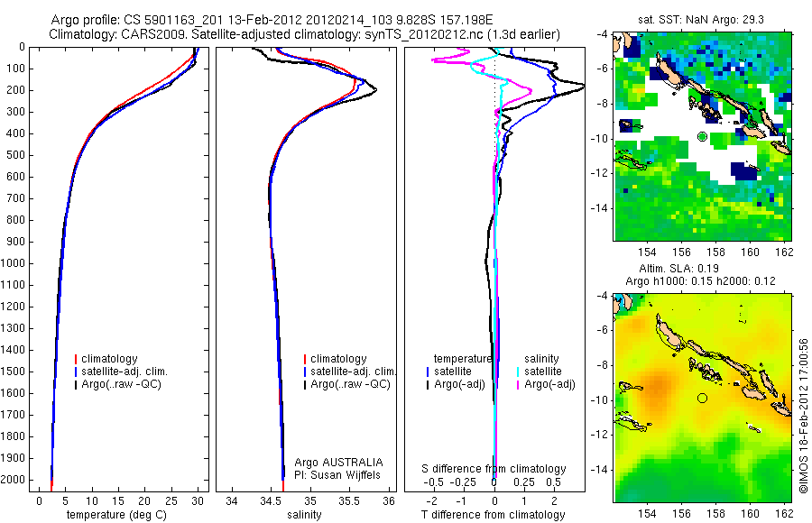Click magenta Argo(-adj) salinity legend marker
812x523 pixels.
518,384
